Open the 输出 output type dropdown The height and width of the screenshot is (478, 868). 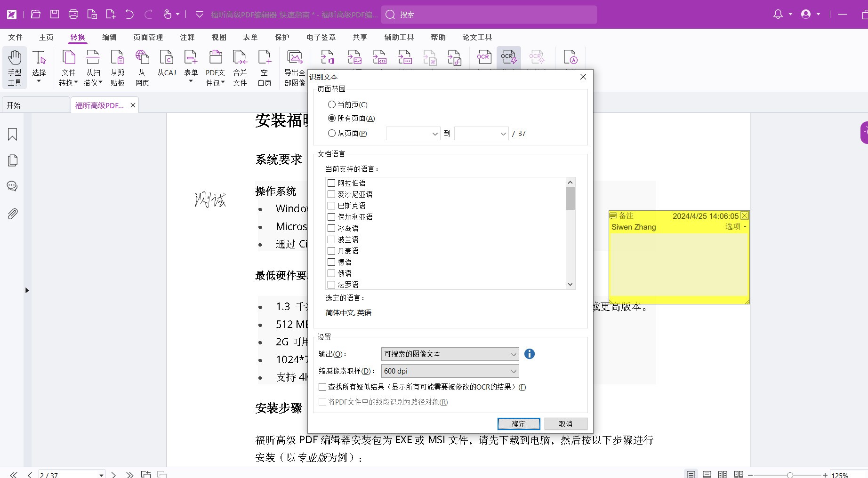click(450, 354)
